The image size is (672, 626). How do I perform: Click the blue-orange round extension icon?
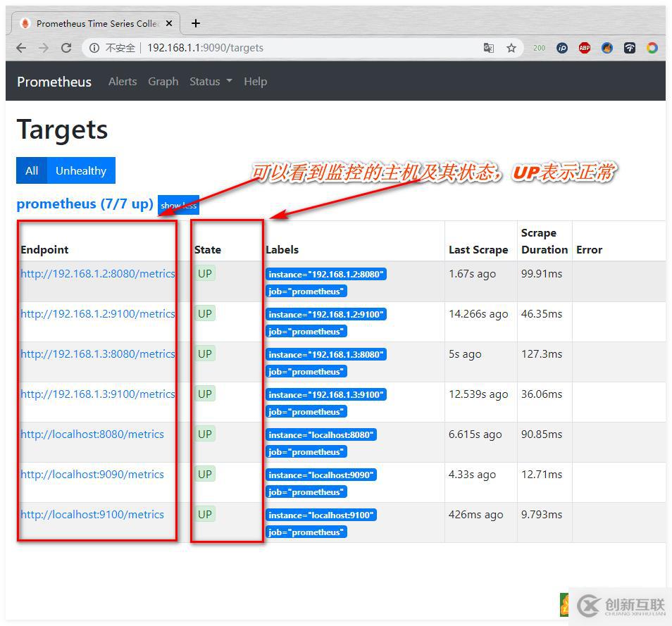click(607, 48)
